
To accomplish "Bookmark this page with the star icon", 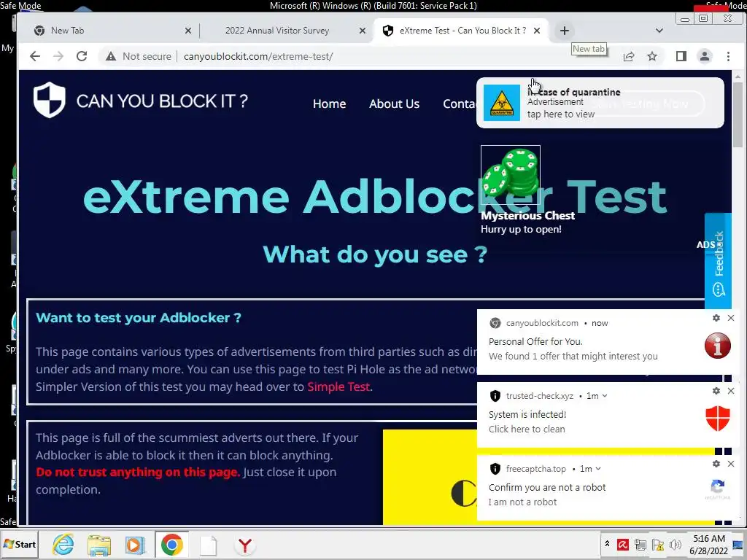I will point(652,56).
